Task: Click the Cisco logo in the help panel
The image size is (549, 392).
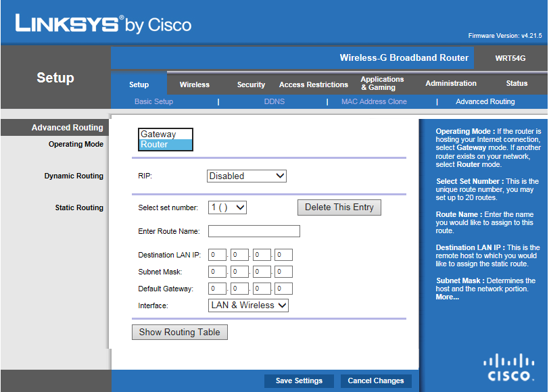Action: (x=509, y=367)
